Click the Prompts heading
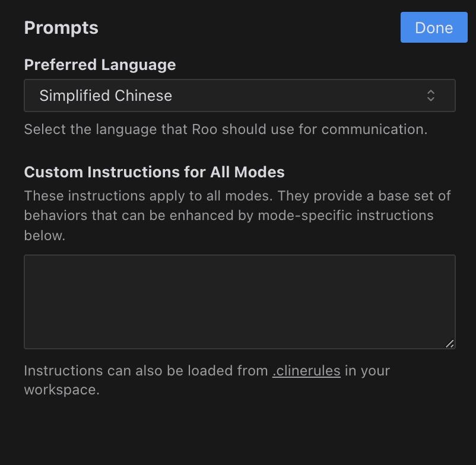Viewport: 476px width, 465px height. pos(61,27)
